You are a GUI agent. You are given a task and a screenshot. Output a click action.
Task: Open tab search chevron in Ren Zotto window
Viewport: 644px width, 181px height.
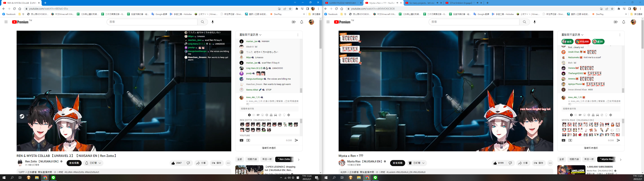(295, 3)
